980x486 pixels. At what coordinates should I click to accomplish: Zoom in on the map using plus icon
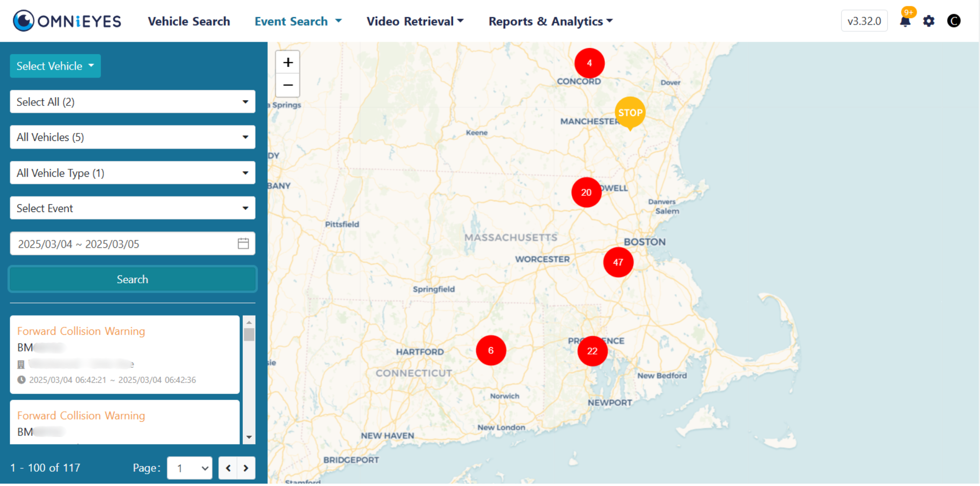pyautogui.click(x=288, y=62)
